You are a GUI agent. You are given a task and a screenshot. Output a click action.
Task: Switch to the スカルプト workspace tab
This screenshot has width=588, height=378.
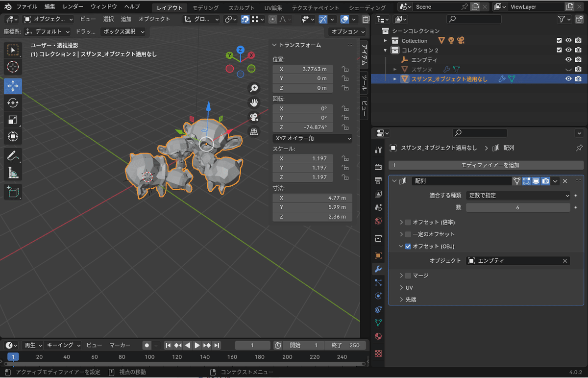242,8
